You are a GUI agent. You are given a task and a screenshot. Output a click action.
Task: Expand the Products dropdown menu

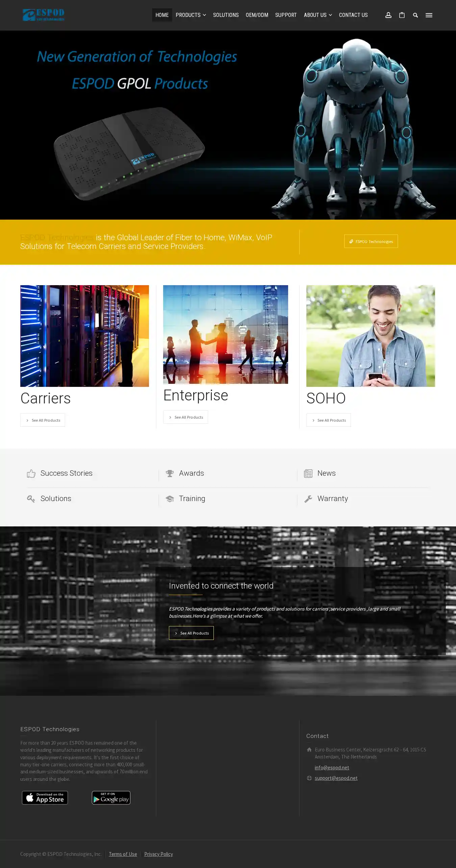191,15
